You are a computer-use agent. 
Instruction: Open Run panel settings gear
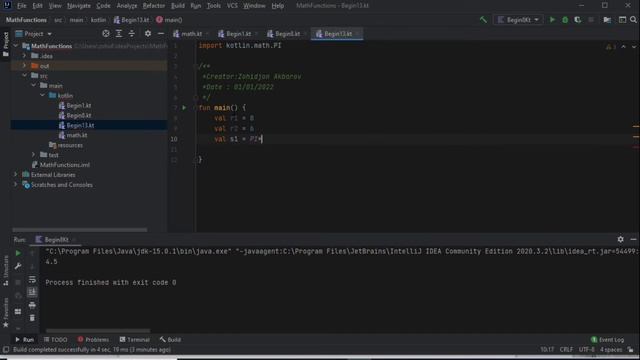click(620, 240)
